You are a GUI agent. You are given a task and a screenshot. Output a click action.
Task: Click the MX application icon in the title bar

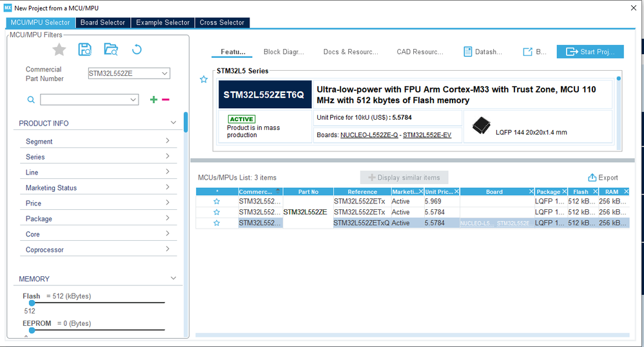pyautogui.click(x=7, y=8)
